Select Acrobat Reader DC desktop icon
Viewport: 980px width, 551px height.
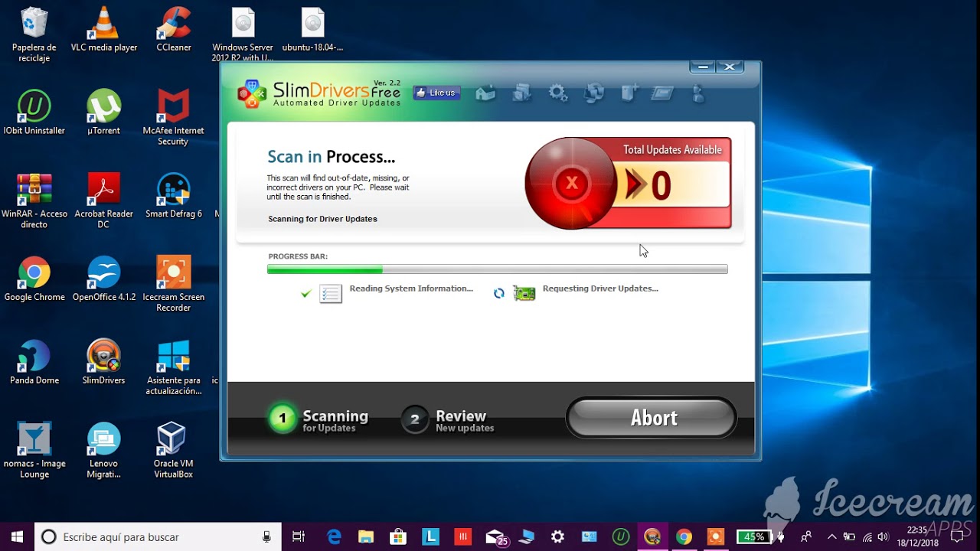point(103,201)
